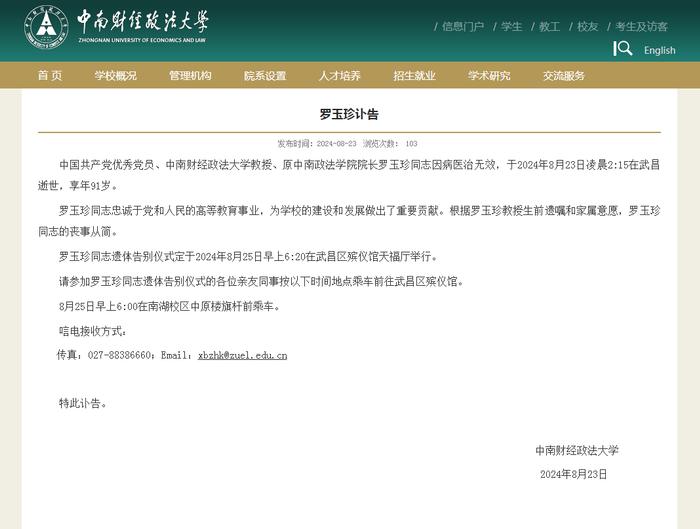The height and width of the screenshot is (529, 700).
Task: Click the university emblem logo
Action: pyautogui.click(x=46, y=27)
